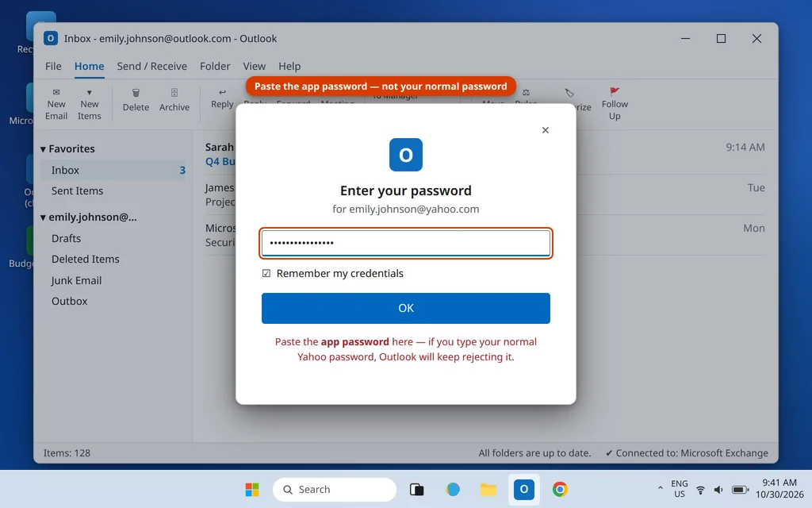This screenshot has height=508, width=812.
Task: Collapse the Favorites section
Action: coord(43,149)
